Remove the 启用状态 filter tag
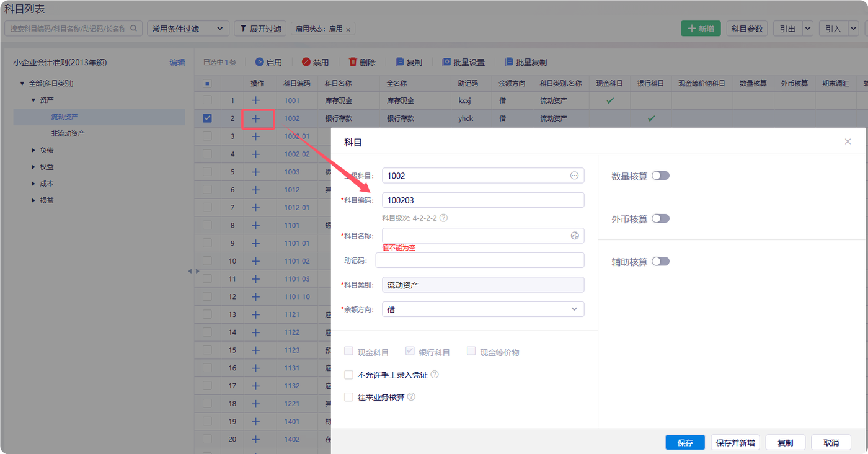Screen dimensions: 868x454 tap(348, 29)
